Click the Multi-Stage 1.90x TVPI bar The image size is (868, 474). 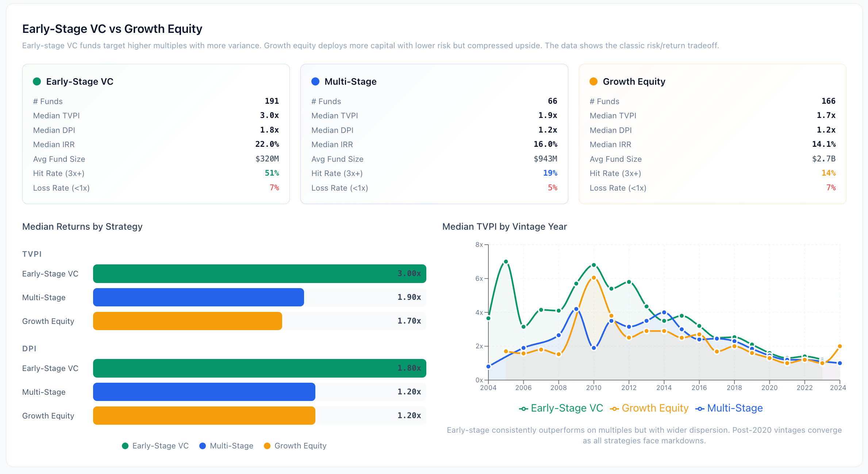pos(198,297)
